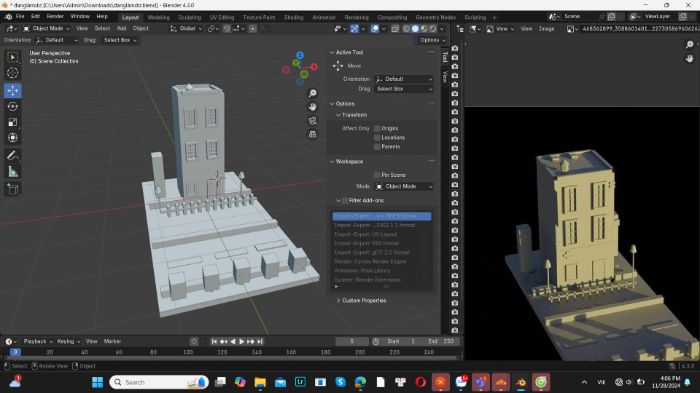The image size is (700, 393).
Task: Open the Object Mode dropdown in viewport header
Action: tap(46, 29)
